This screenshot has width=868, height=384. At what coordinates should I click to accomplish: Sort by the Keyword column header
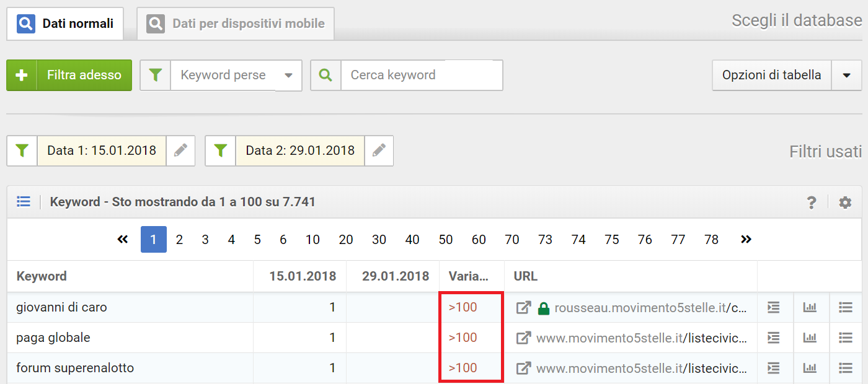[42, 276]
